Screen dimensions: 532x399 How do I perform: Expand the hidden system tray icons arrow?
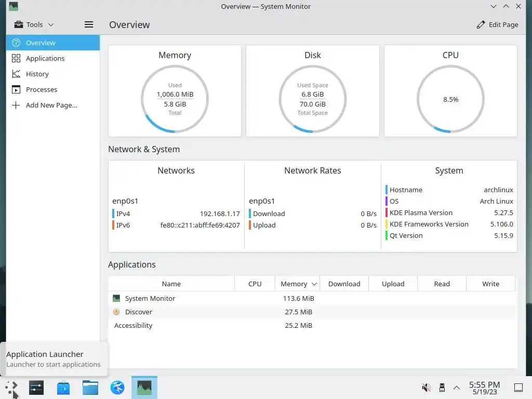tap(457, 388)
